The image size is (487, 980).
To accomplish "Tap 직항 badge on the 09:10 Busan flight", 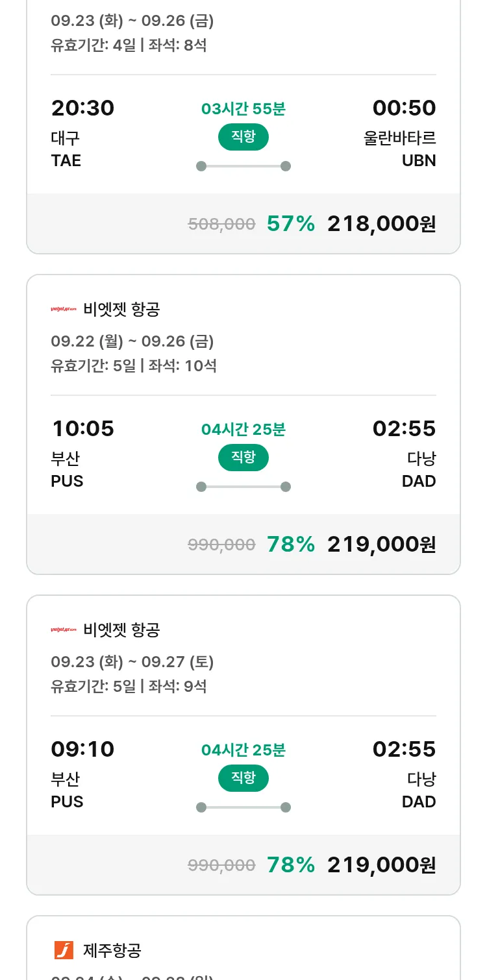I will [x=243, y=778].
